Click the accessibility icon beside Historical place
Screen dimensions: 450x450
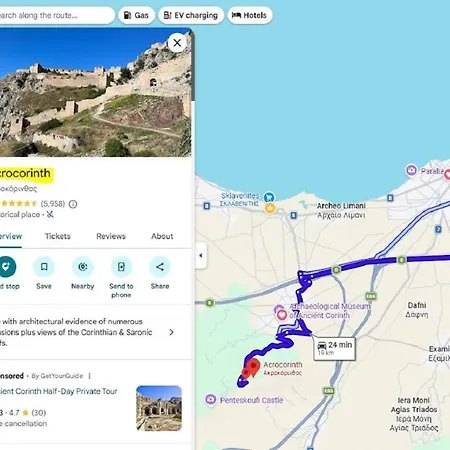click(50, 214)
